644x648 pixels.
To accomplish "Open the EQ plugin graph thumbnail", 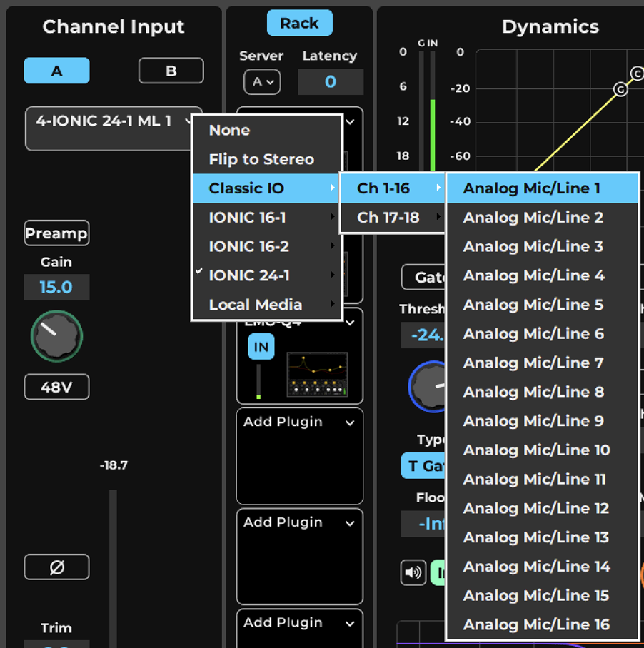I will point(317,374).
